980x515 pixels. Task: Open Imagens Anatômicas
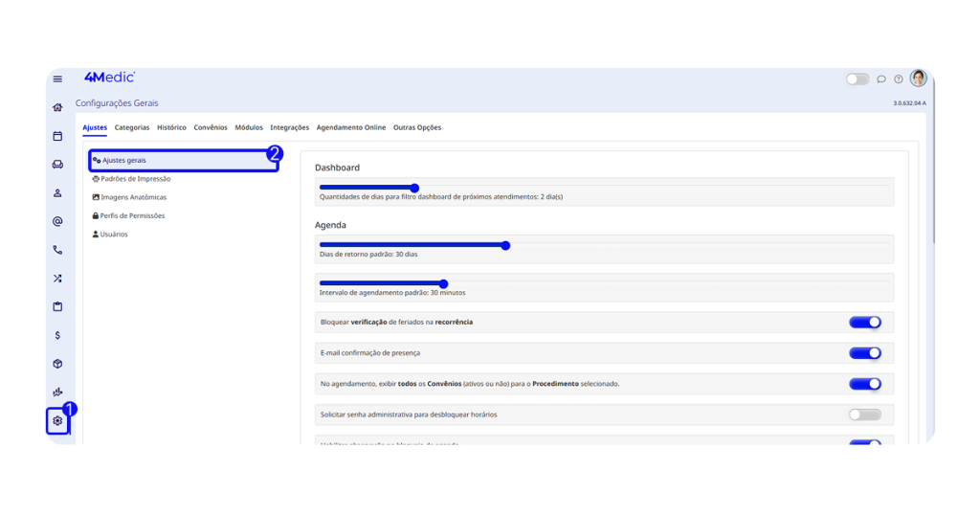pyautogui.click(x=129, y=197)
